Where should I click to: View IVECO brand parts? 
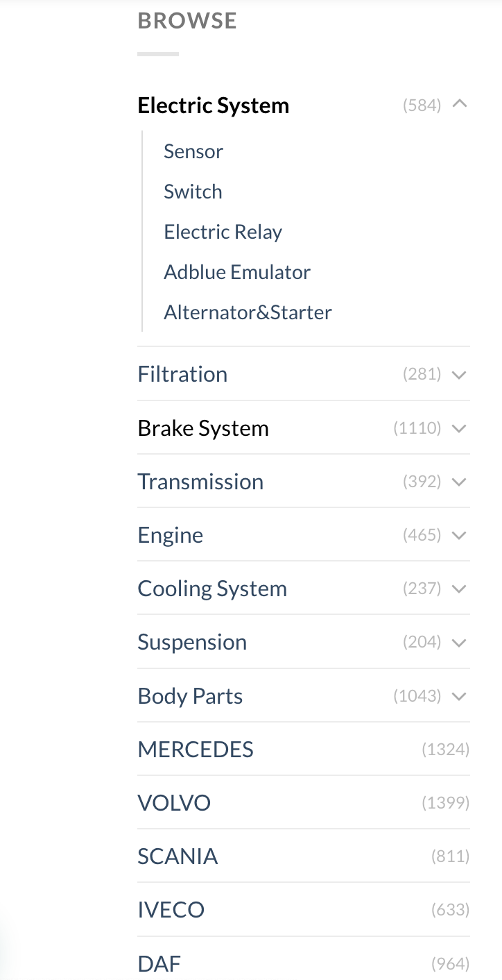171,910
